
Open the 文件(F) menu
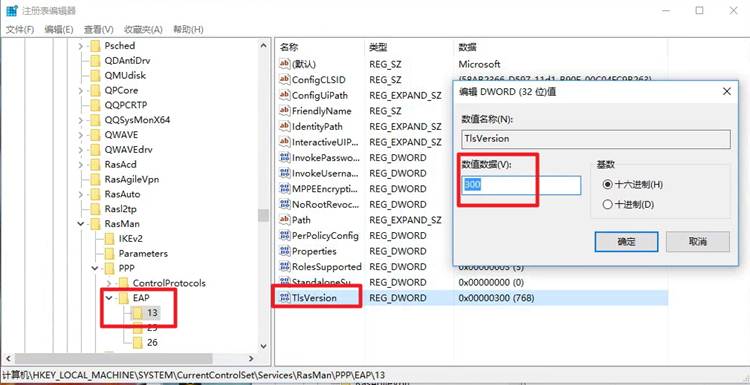pos(20,29)
